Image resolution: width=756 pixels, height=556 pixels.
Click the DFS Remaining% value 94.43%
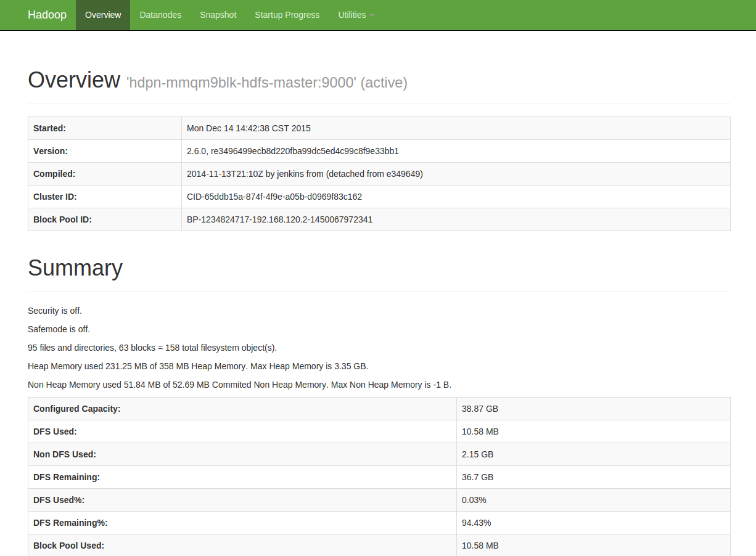pyautogui.click(x=476, y=523)
